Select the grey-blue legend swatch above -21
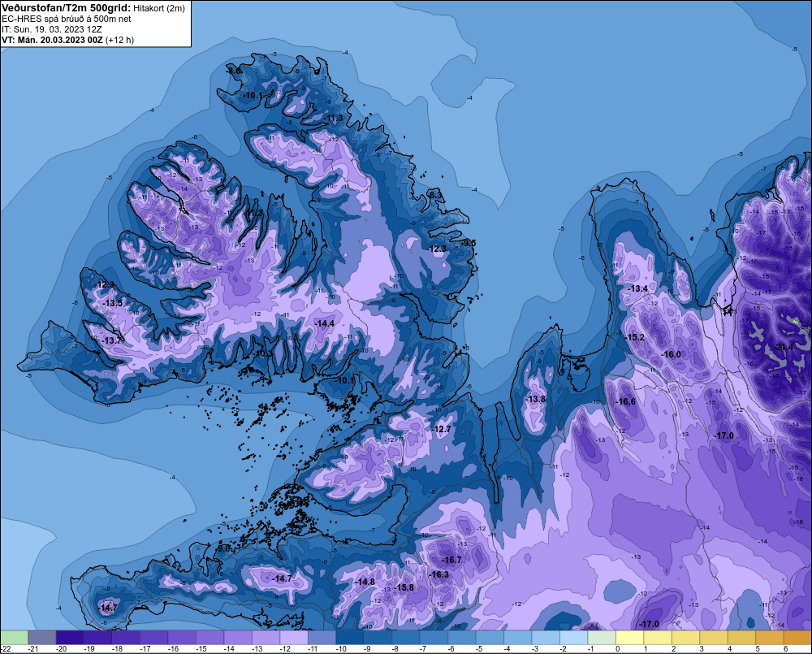Viewport: 812px width, 654px height. (41, 637)
